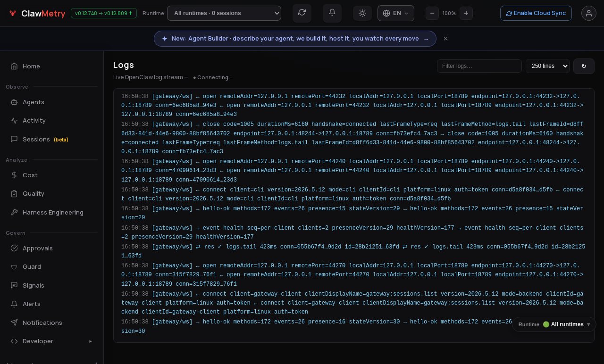Click the floating Runtime All runtimes selector
This screenshot has height=364, width=604.
[554, 324]
